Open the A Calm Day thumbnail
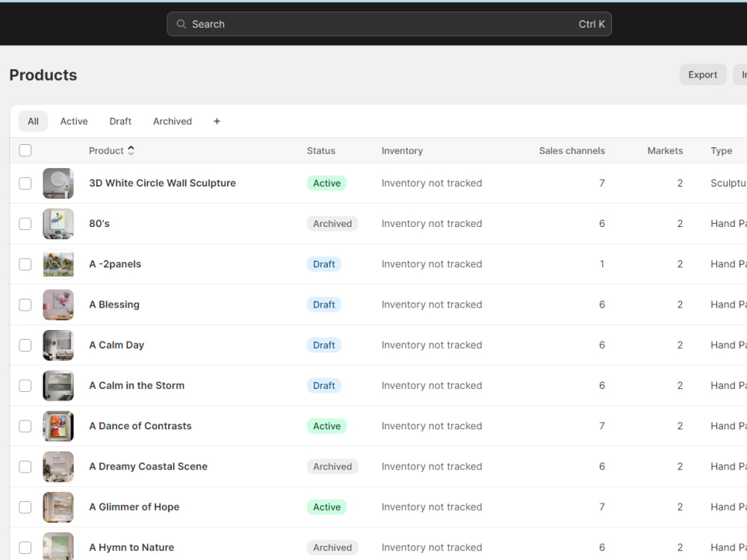The image size is (747, 560). [x=58, y=345]
